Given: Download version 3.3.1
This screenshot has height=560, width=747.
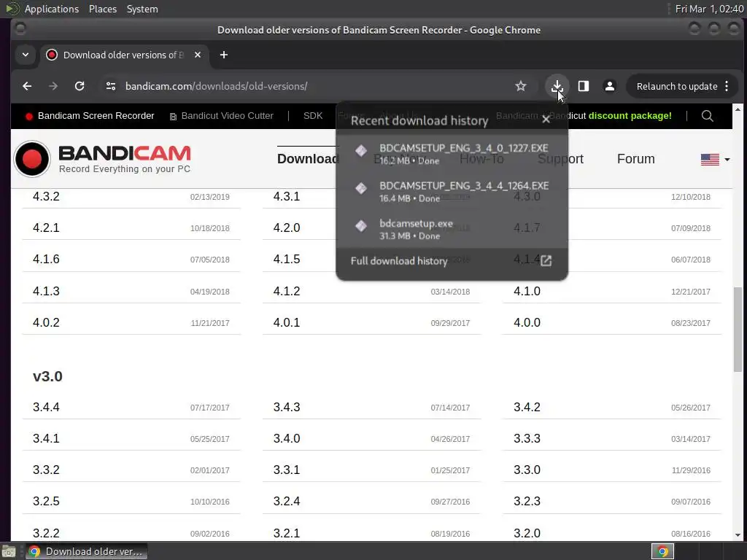Looking at the screenshot, I should [286, 470].
